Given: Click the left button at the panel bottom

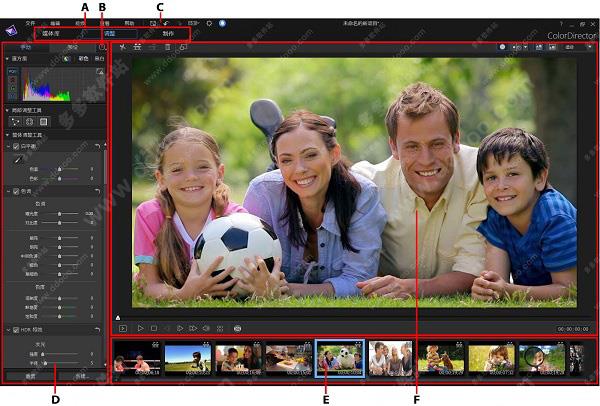Looking at the screenshot, I should pyautogui.click(x=30, y=377).
